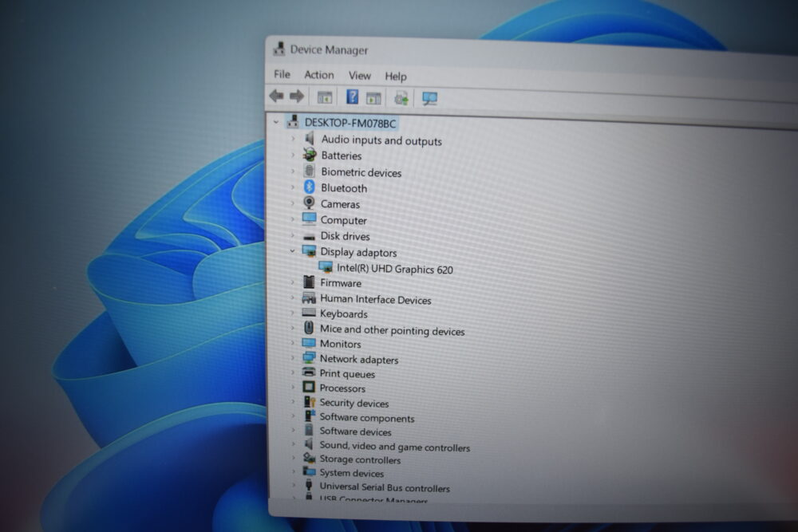This screenshot has width=798, height=532.
Task: Click the monitor icon beside Computer
Action: click(309, 219)
